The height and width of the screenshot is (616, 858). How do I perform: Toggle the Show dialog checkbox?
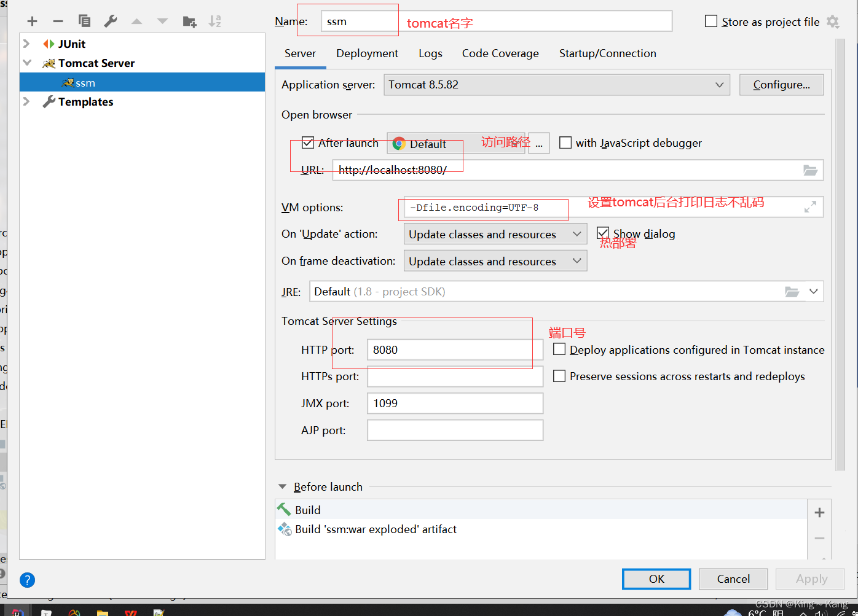603,233
